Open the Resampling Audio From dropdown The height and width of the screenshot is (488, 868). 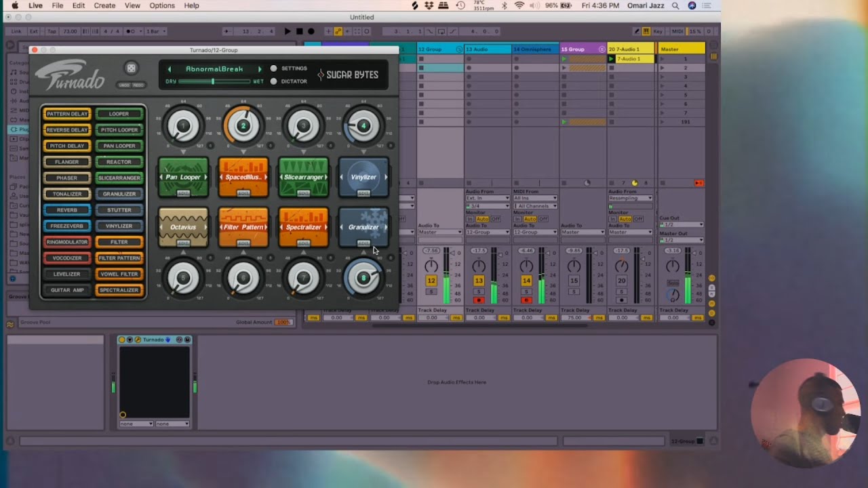(x=630, y=198)
